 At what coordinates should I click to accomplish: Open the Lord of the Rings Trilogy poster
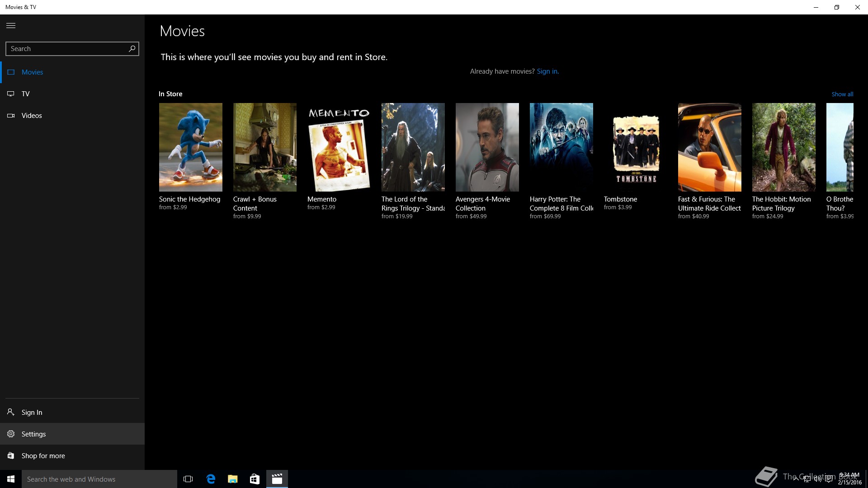pos(413,147)
